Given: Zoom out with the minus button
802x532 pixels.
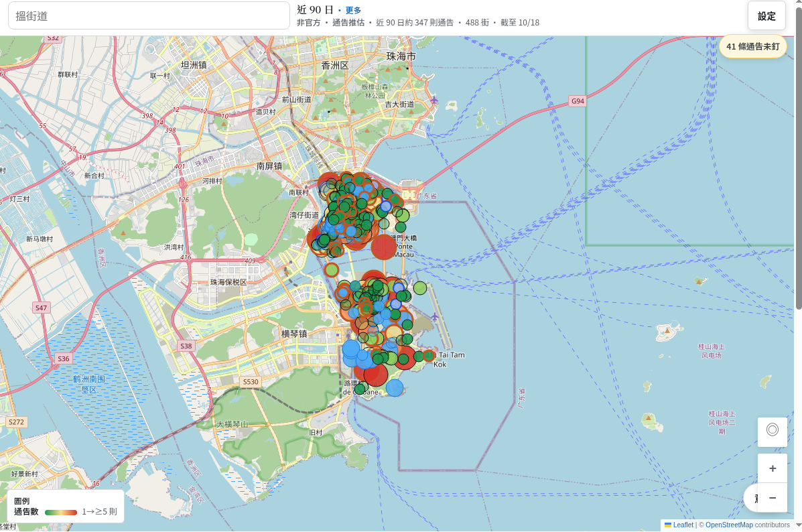Looking at the screenshot, I should tap(773, 498).
